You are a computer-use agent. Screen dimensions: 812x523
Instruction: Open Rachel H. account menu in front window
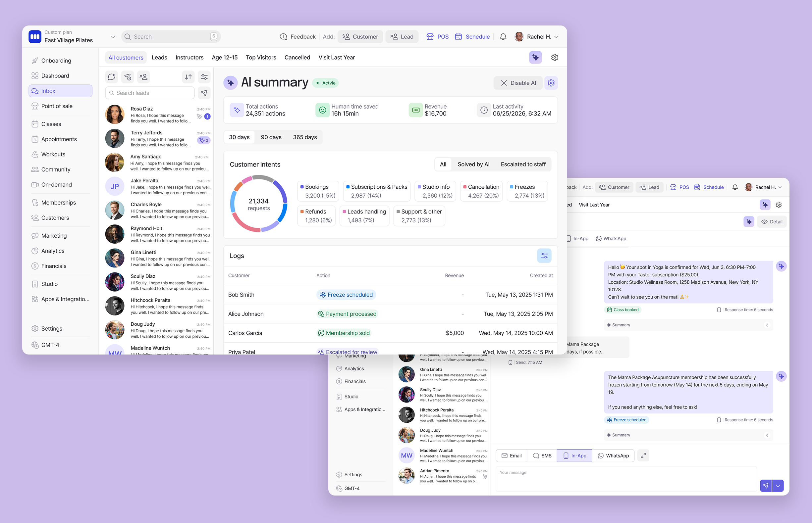click(537, 37)
